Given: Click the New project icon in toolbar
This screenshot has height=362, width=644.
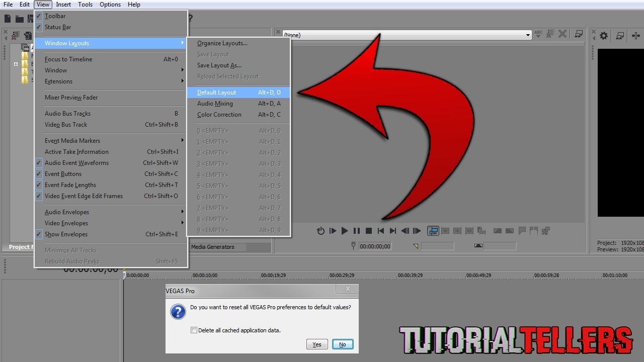Looking at the screenshot, I should click(x=8, y=19).
